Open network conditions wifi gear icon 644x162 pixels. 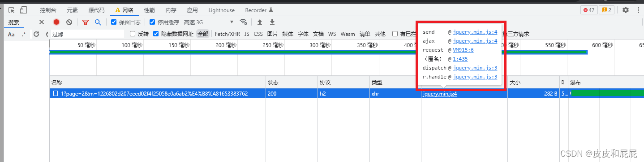tap(244, 22)
